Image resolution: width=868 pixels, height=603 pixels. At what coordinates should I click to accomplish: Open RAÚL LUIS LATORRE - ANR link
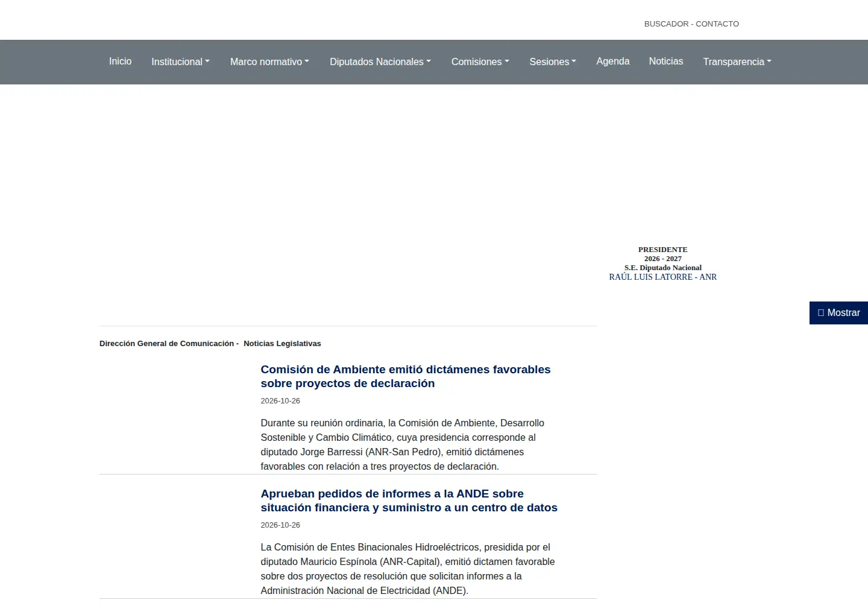pyautogui.click(x=663, y=277)
